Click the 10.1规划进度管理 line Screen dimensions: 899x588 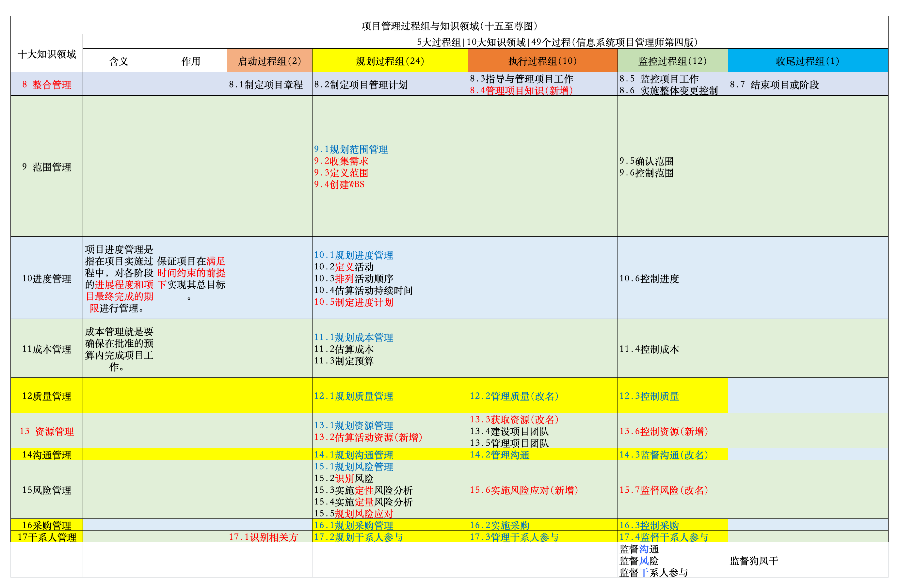click(x=354, y=255)
